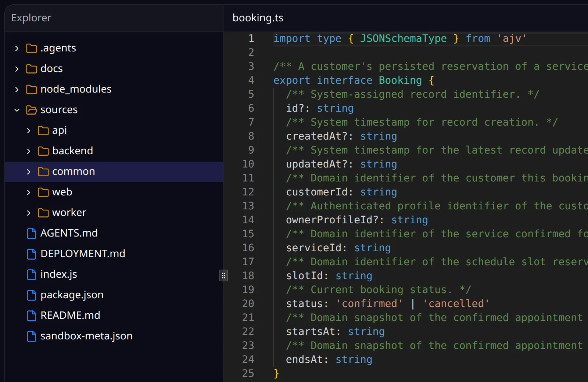The height and width of the screenshot is (382, 588).
Task: Click the 'cancelled' string literal
Action: (x=456, y=303)
